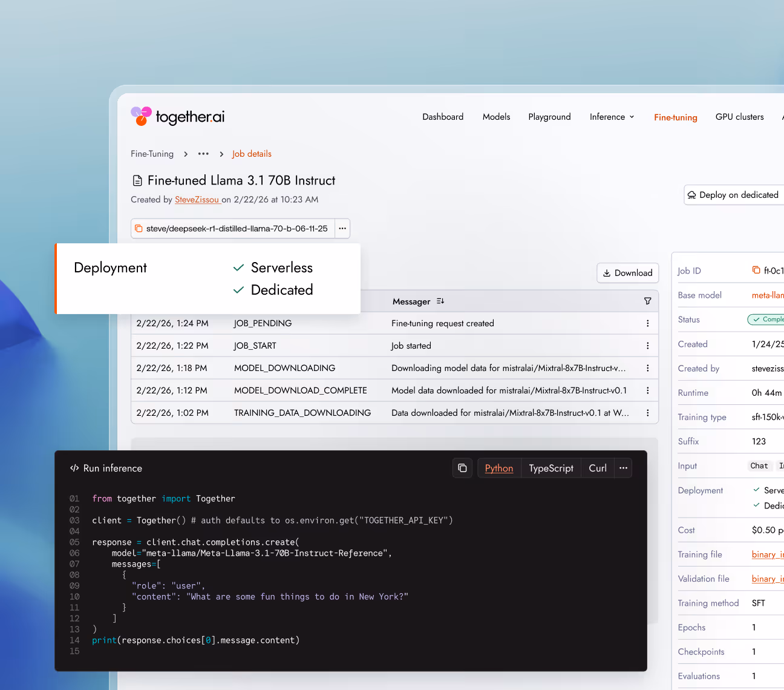Open the GPU clusters page
784x690 pixels.
point(739,117)
